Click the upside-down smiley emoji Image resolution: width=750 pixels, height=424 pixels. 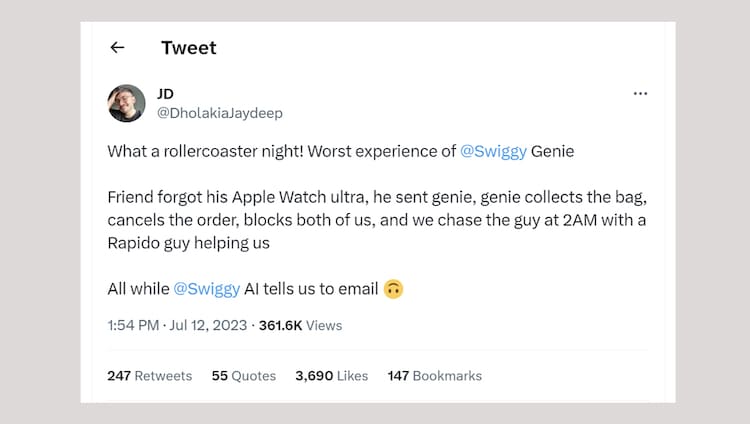(x=393, y=289)
